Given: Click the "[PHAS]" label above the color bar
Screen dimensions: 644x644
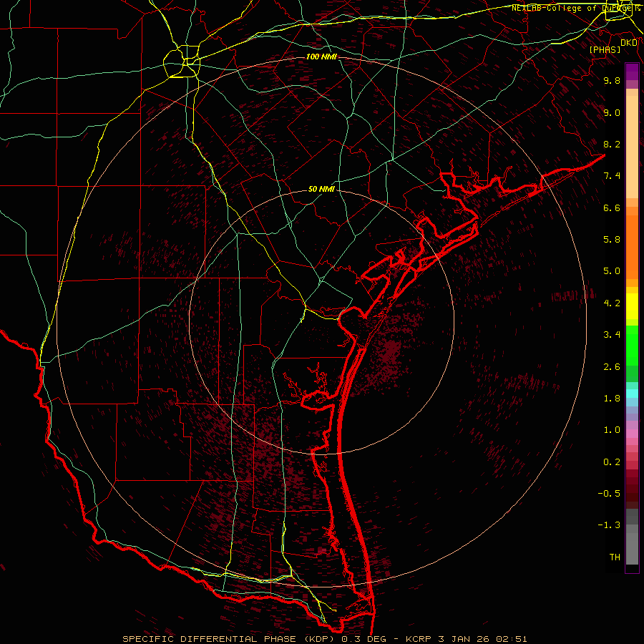Looking at the screenshot, I should click(605, 49).
